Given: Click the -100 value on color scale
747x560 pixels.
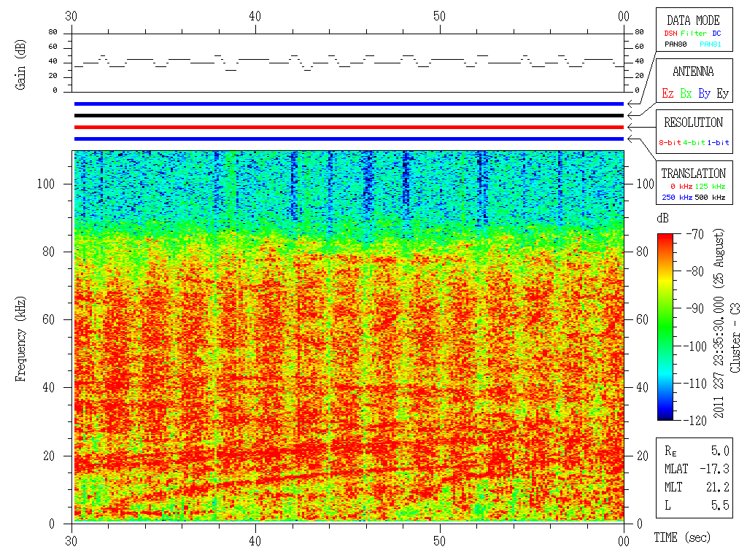Looking at the screenshot, I should click(695, 346).
